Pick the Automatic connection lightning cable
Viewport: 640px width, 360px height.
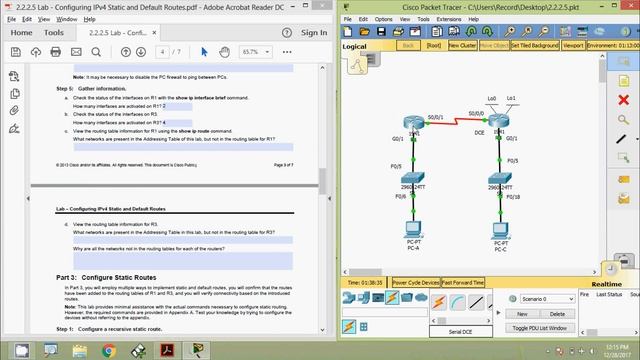coord(439,302)
